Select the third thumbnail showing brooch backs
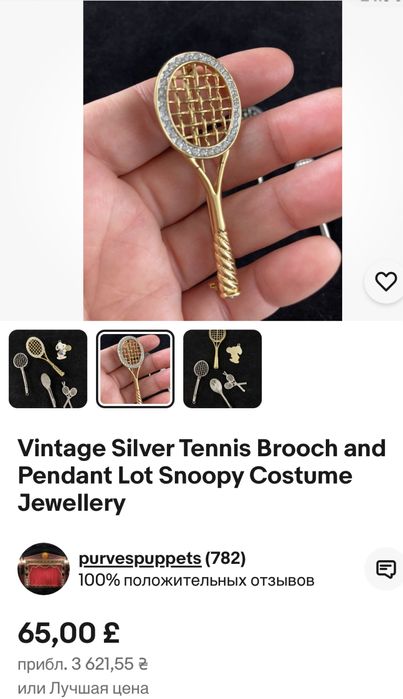 pyautogui.click(x=222, y=369)
